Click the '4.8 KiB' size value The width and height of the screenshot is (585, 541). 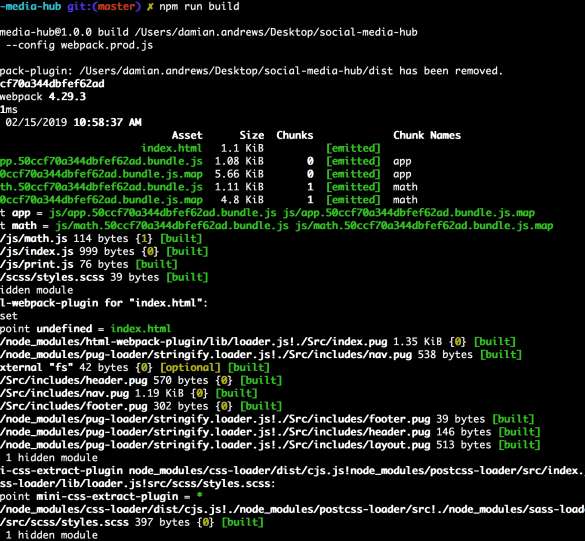[242, 200]
